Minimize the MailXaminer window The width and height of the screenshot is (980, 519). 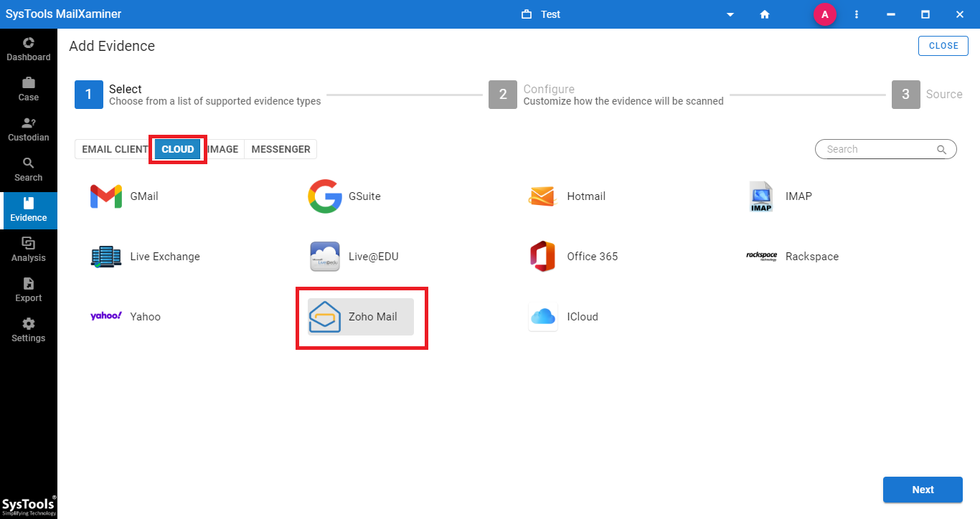pos(891,14)
